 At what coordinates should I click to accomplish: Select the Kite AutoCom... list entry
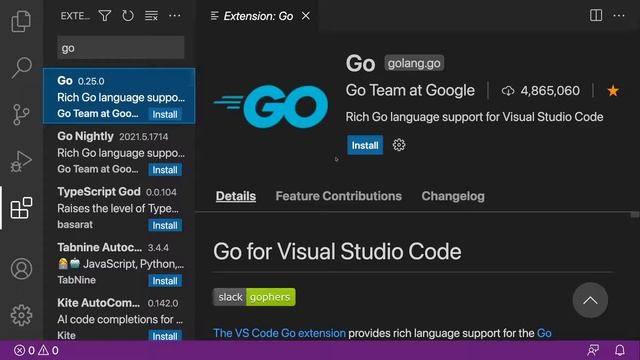click(x=119, y=316)
